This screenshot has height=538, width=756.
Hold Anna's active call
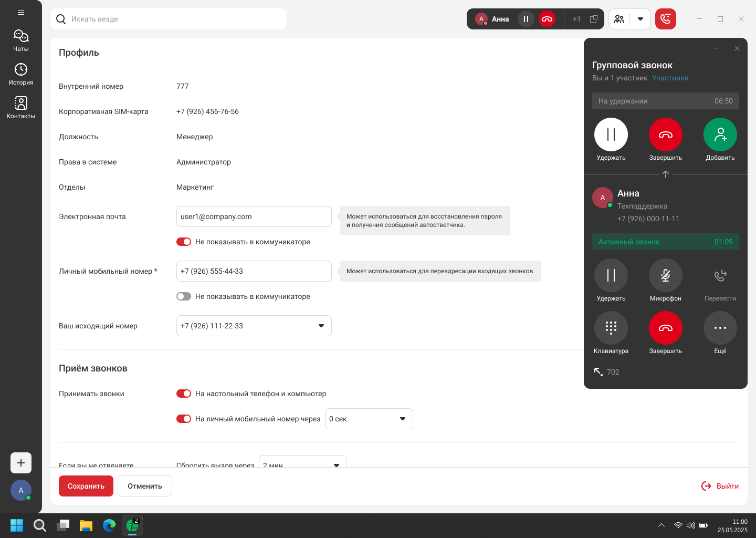[x=611, y=275]
